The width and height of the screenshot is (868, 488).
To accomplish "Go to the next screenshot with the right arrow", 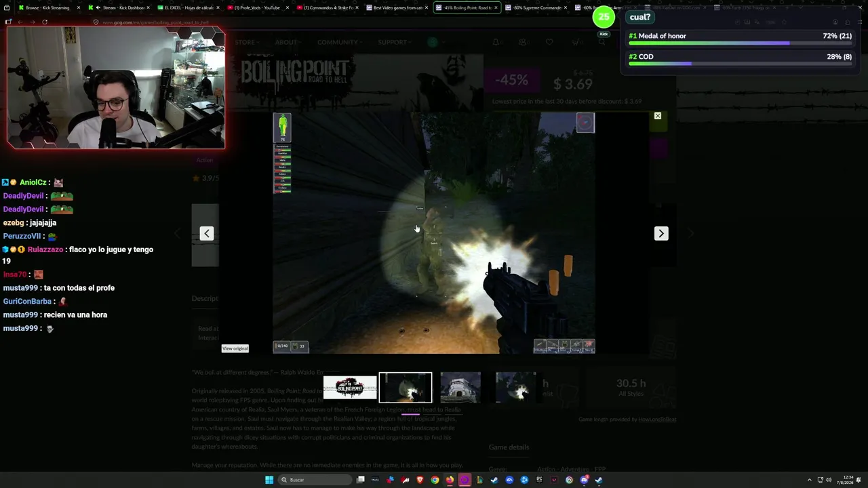I will (661, 233).
